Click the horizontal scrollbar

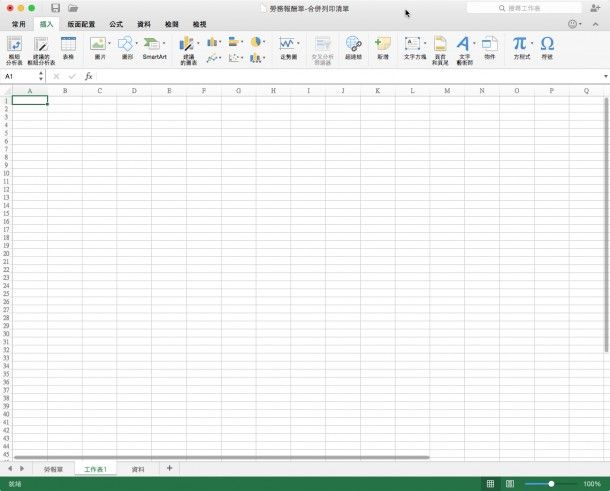[222, 457]
